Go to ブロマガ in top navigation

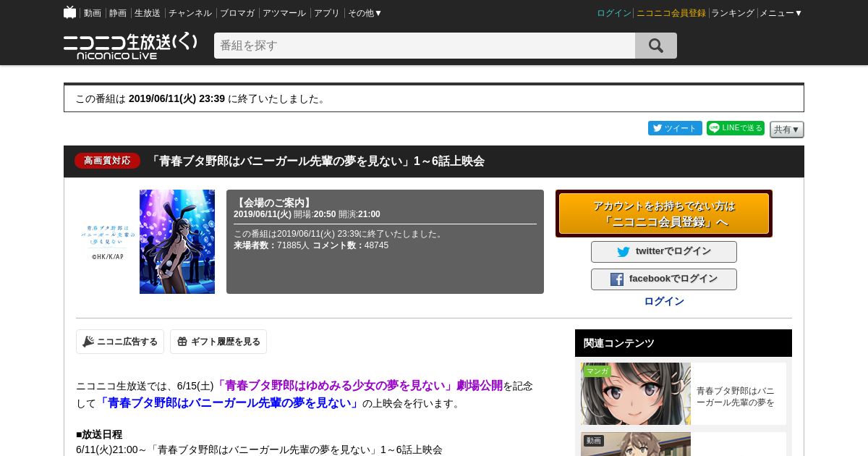[237, 13]
